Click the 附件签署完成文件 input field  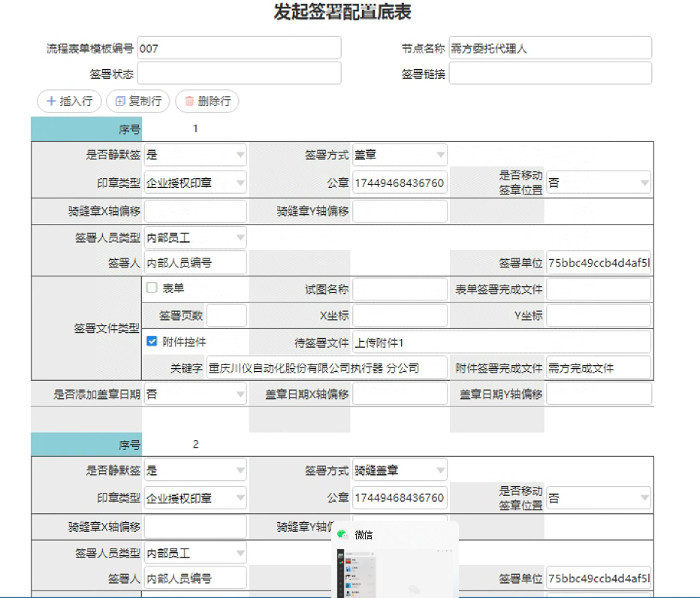pyautogui.click(x=598, y=368)
